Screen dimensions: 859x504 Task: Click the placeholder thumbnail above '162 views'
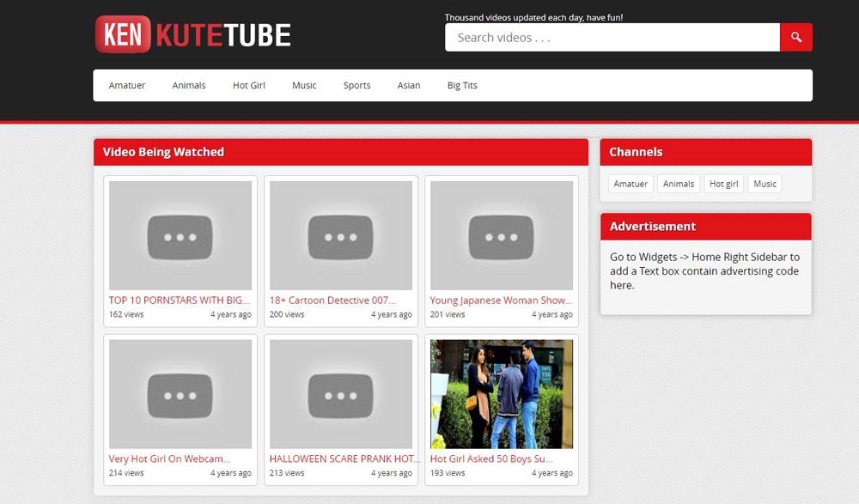click(x=180, y=235)
